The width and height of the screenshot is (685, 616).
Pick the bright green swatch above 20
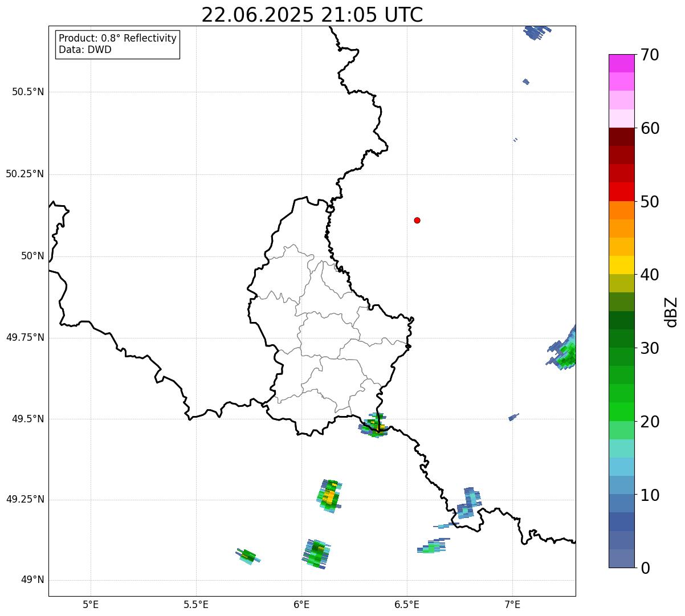(x=622, y=411)
